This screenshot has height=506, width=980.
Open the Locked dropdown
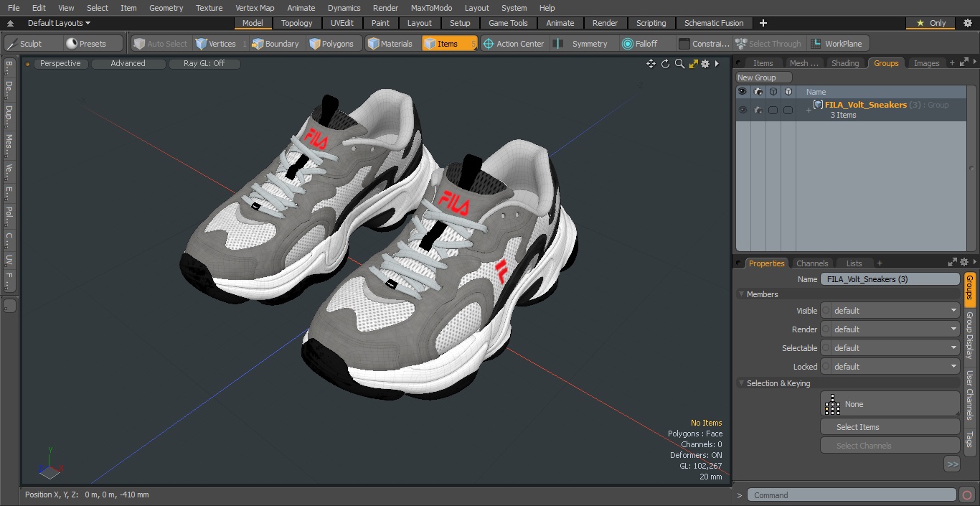click(x=890, y=367)
